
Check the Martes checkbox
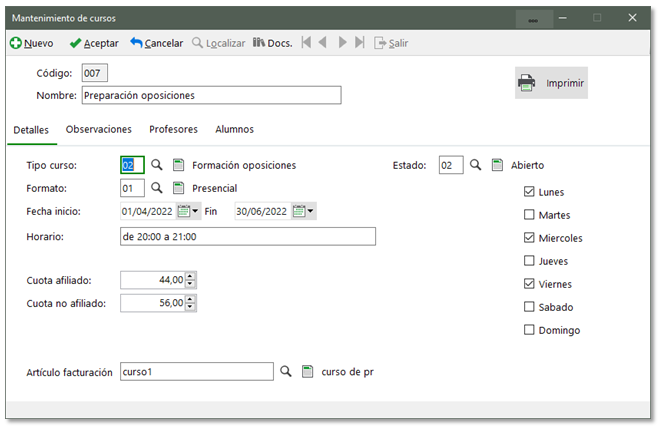point(529,215)
